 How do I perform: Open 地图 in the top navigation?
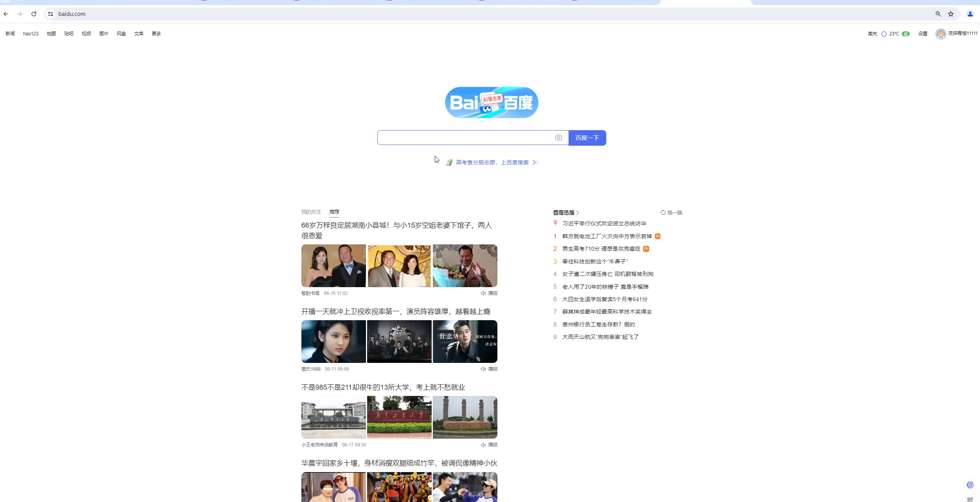click(51, 34)
